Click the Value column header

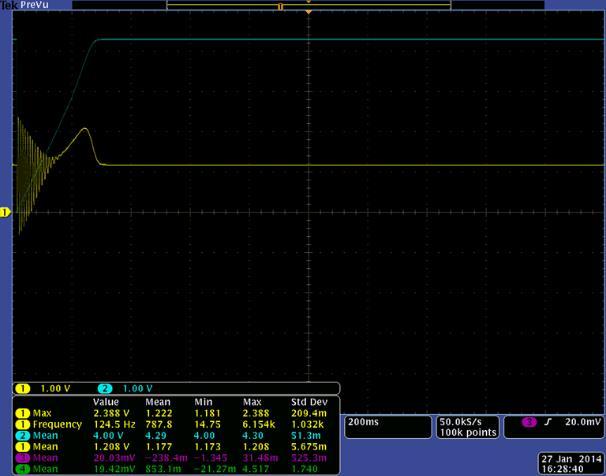(x=106, y=402)
